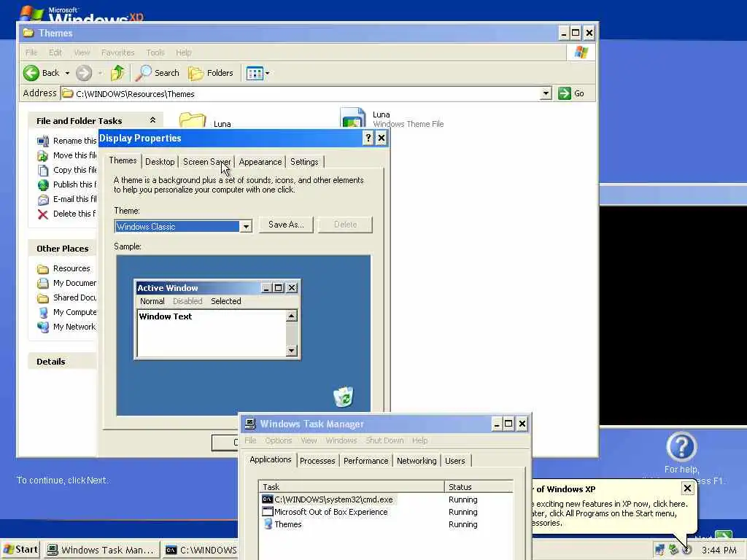Open Task Manager Options menu
Viewport: 747px width, 560px height.
coord(278,440)
